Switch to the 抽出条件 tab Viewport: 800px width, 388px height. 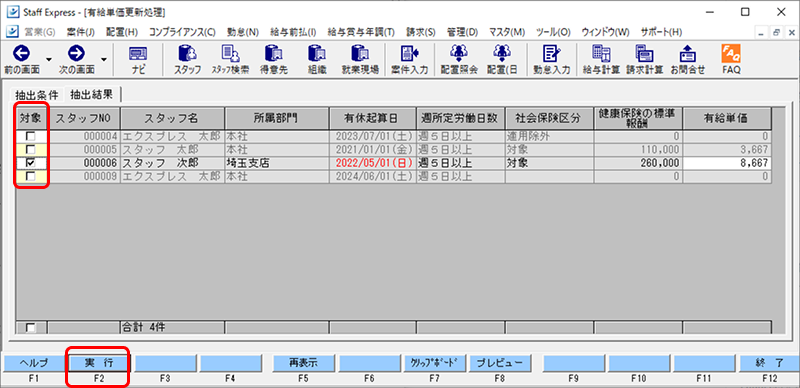pos(37,95)
